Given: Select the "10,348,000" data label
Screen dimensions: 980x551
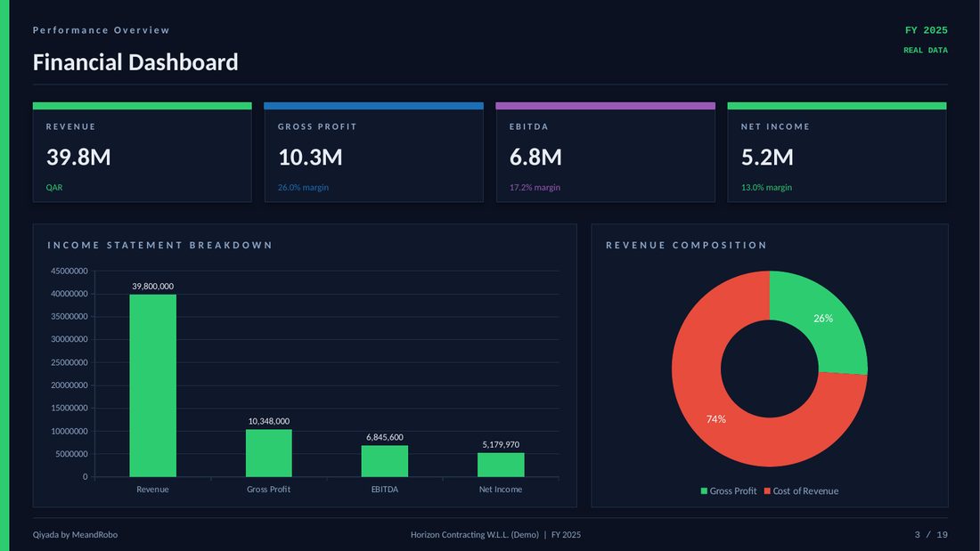Looking at the screenshot, I should 269,421.
